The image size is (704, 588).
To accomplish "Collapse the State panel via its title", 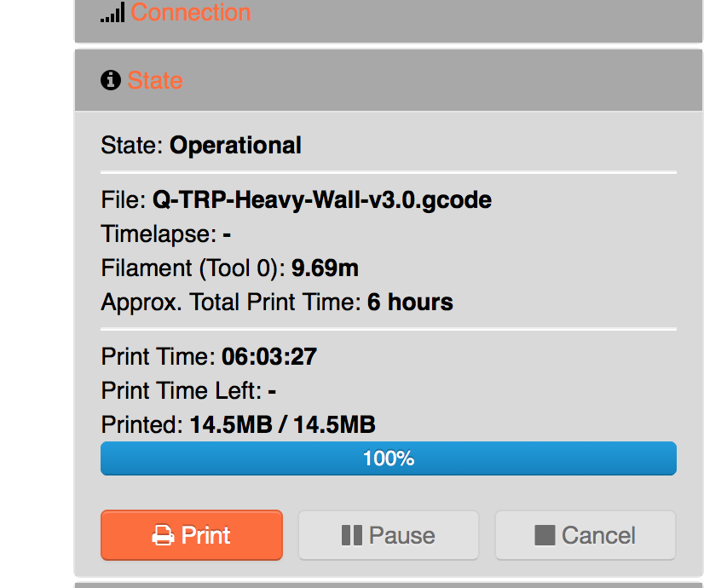I will [155, 81].
